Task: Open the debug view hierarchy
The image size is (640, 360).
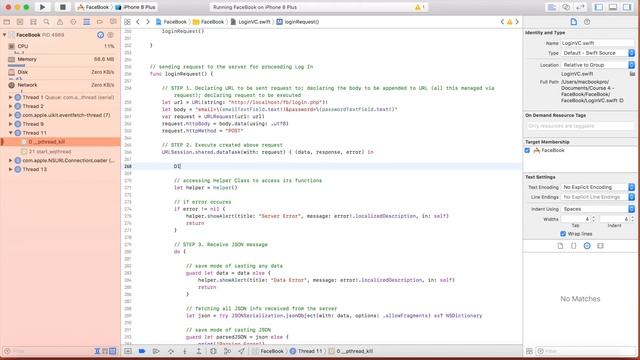Action: click(x=213, y=351)
